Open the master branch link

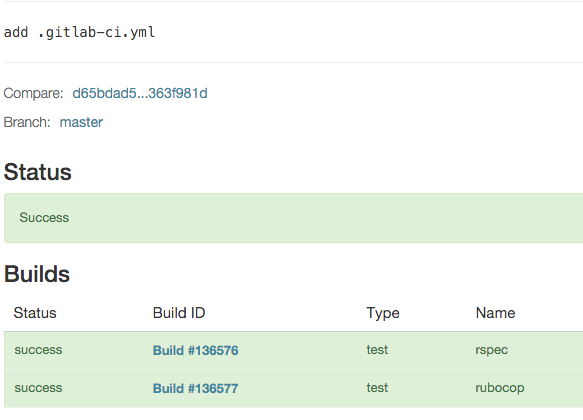point(81,122)
